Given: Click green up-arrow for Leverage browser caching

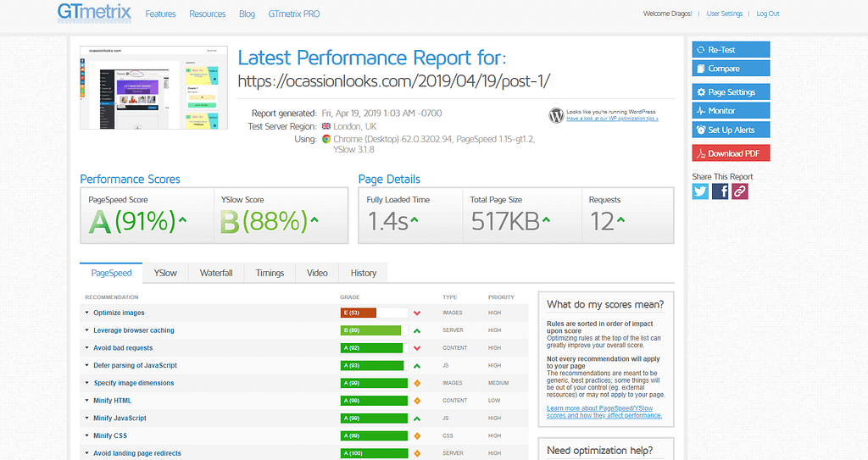Looking at the screenshot, I should coord(417,330).
